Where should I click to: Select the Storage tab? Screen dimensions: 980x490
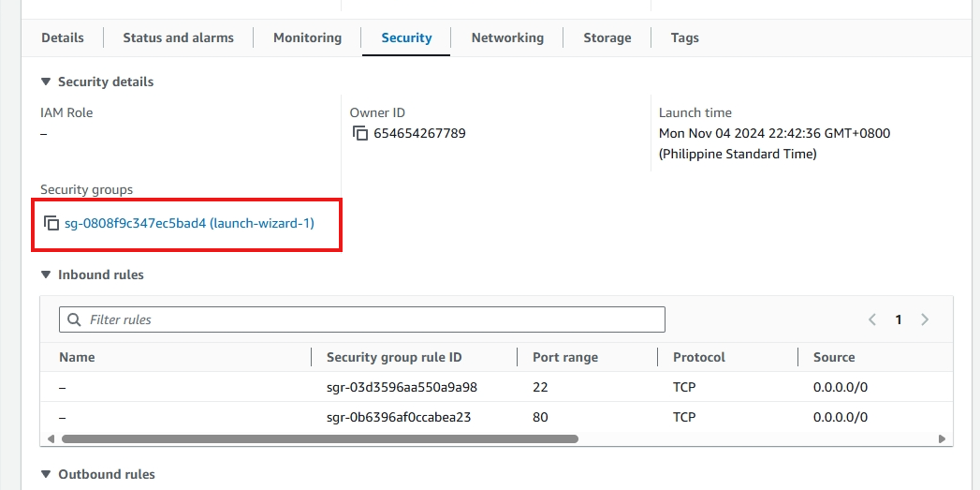tap(607, 38)
